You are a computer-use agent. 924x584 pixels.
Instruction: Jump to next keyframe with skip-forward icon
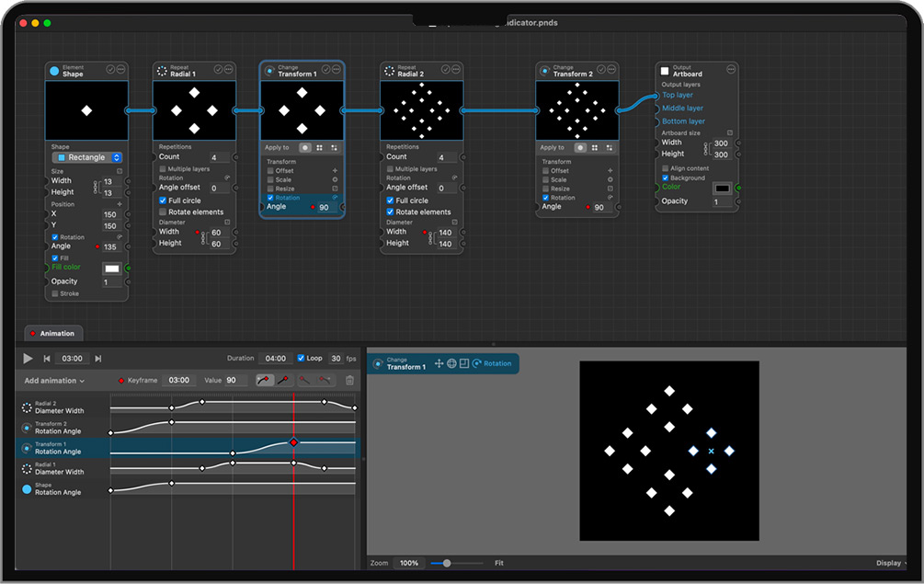pos(98,359)
